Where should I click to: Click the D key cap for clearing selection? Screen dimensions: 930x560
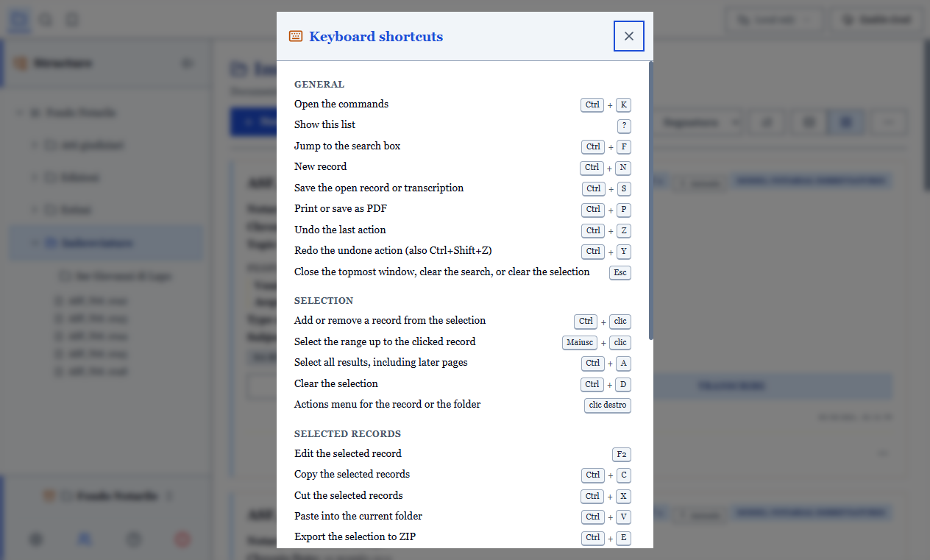click(x=624, y=385)
